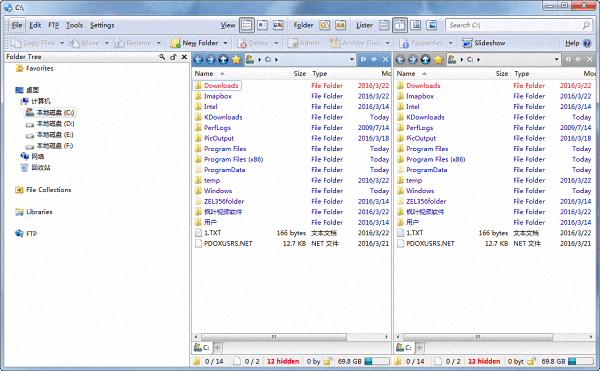600x371 pixels.
Task: Open the Edit menu
Action: pos(35,25)
